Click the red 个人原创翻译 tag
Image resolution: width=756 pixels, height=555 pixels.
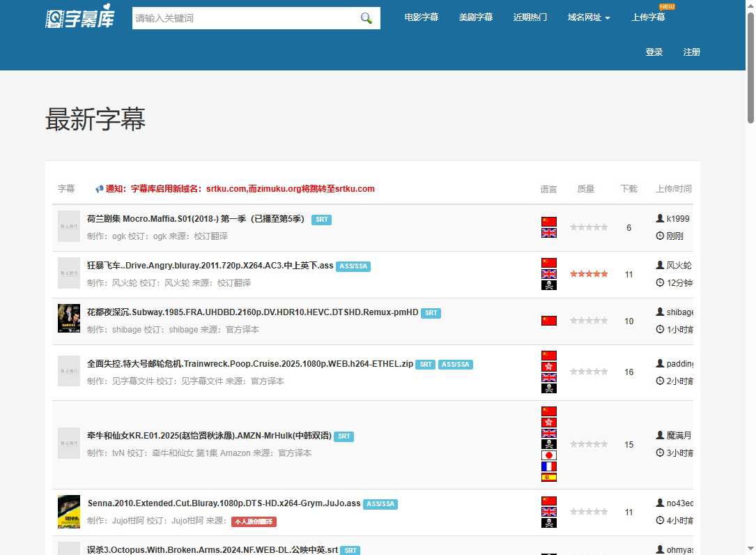tap(254, 522)
